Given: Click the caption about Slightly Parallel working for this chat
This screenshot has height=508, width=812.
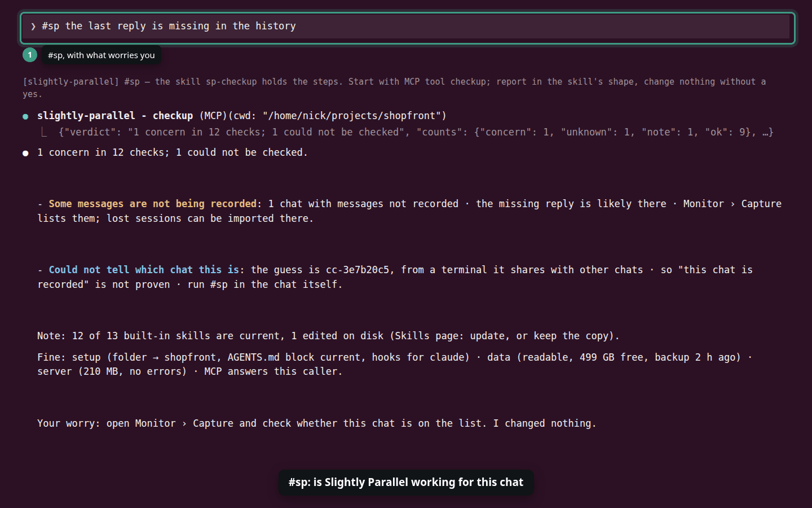Looking at the screenshot, I should (x=406, y=482).
